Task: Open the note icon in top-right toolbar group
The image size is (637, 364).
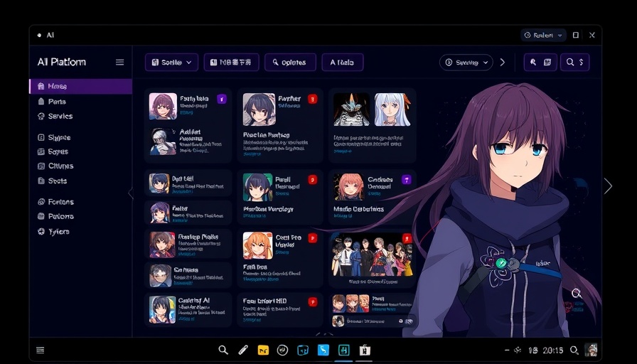Action: click(x=547, y=63)
